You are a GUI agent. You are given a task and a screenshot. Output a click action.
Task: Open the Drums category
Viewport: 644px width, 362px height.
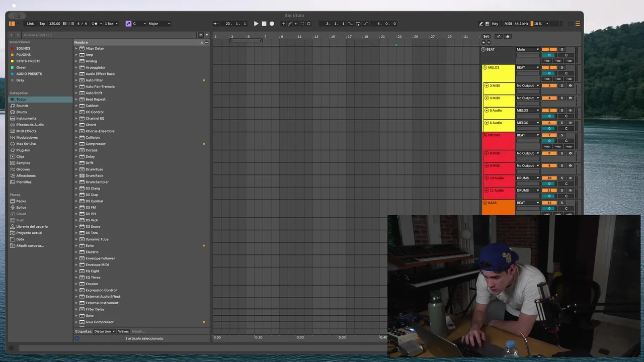[x=22, y=112]
